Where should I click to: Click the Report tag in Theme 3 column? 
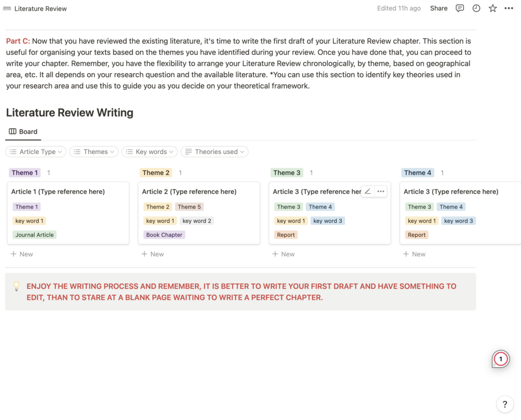[x=286, y=235]
